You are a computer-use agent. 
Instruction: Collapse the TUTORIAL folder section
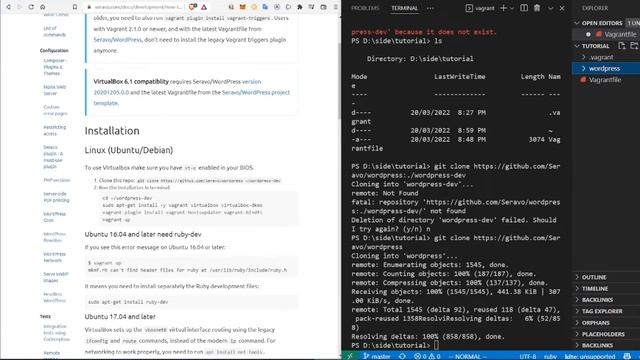click(595, 46)
